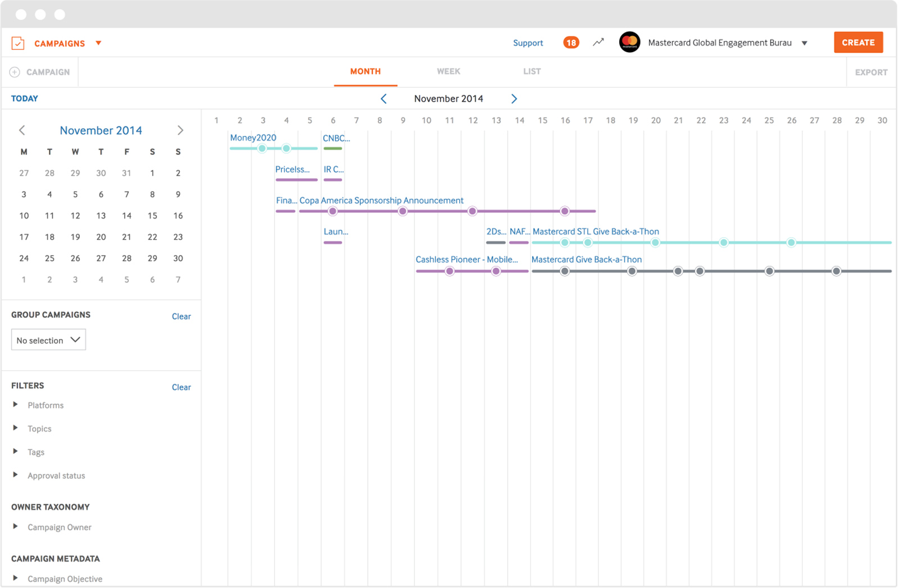Click STL Give Back-a-Thon marker on day 20
Viewport: 899px width, 588px height.
[x=655, y=243]
